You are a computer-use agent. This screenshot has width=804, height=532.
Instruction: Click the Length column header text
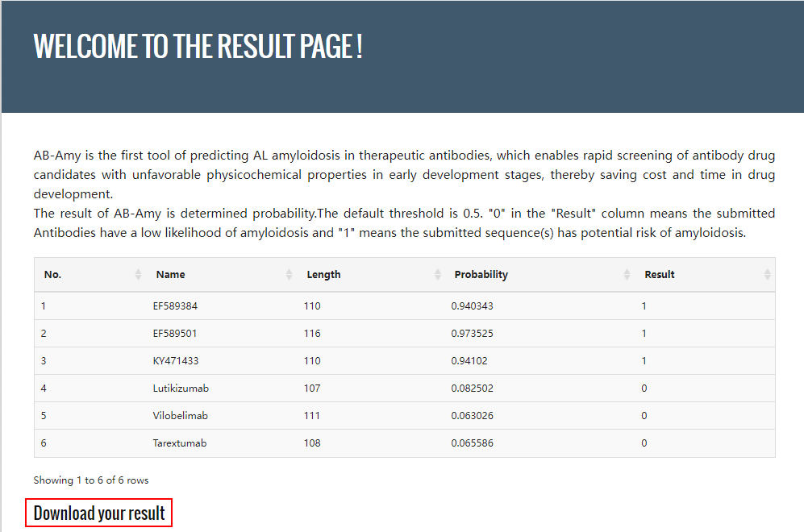[323, 275]
